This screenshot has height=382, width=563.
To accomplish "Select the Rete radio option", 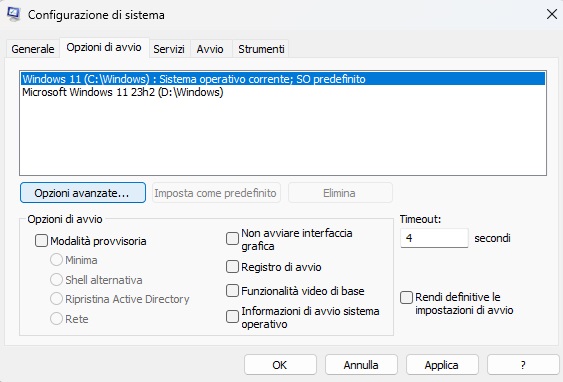I will (x=56, y=319).
